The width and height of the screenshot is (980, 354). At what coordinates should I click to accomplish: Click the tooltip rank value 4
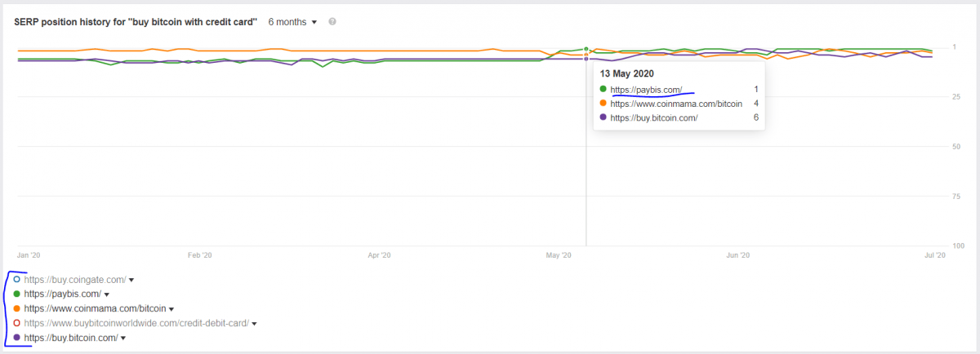click(x=756, y=104)
